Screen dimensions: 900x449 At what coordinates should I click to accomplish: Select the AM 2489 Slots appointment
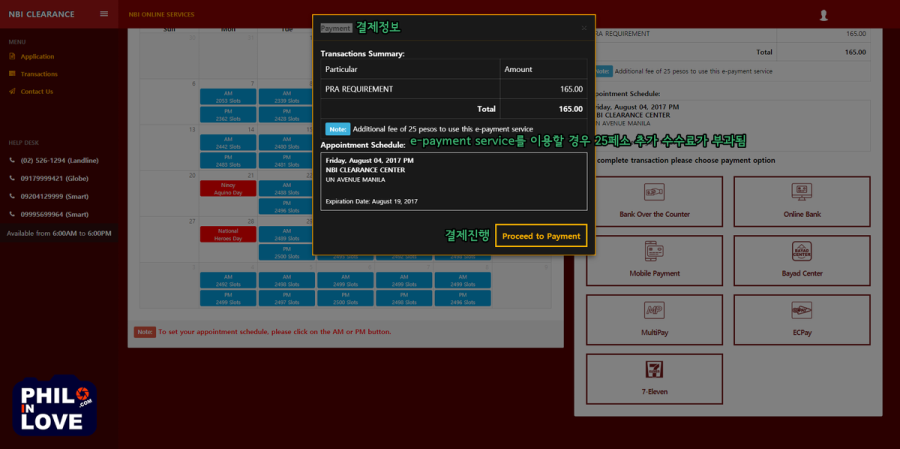point(286,234)
